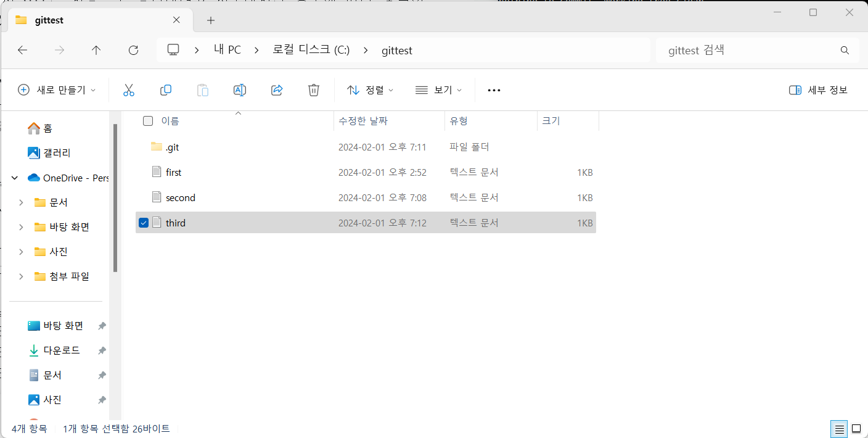The height and width of the screenshot is (438, 868).
Task: Sort by 이름 column header
Action: [170, 121]
